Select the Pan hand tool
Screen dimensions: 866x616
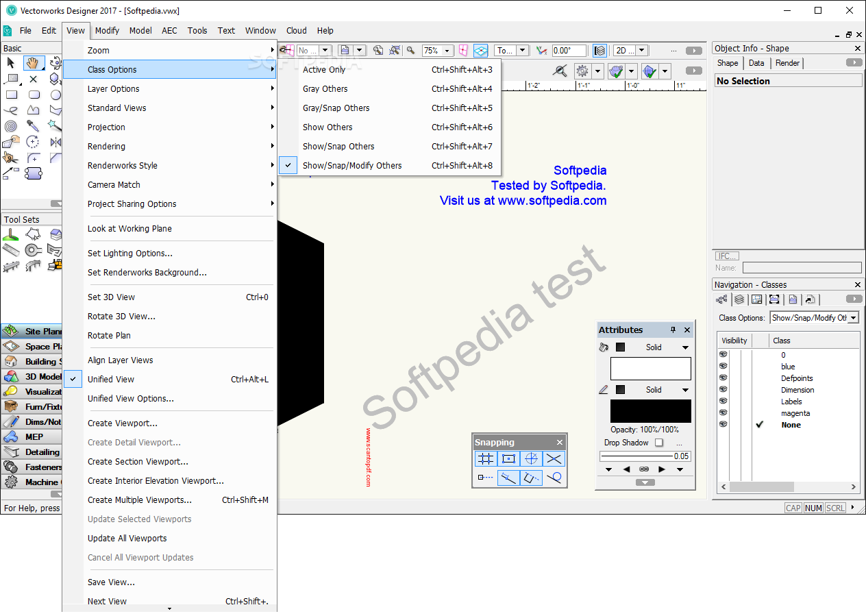click(x=33, y=63)
